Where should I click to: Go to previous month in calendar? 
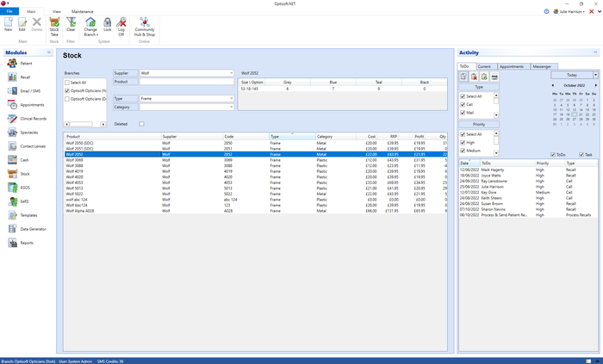pos(553,85)
